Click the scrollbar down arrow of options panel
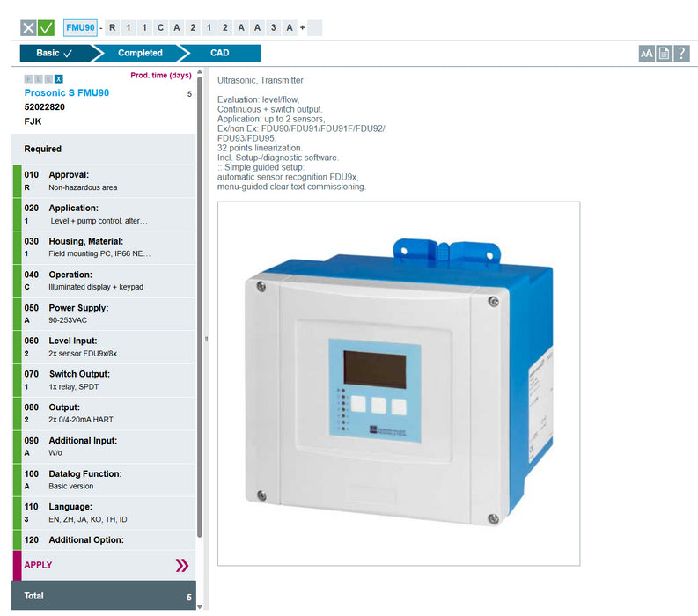The width and height of the screenshot is (698, 616). point(200,606)
